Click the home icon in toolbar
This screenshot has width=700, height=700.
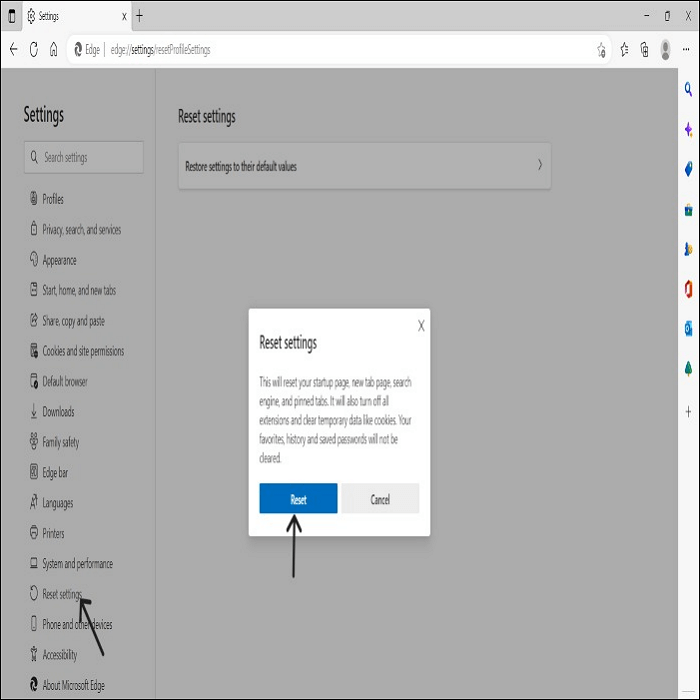point(54,49)
